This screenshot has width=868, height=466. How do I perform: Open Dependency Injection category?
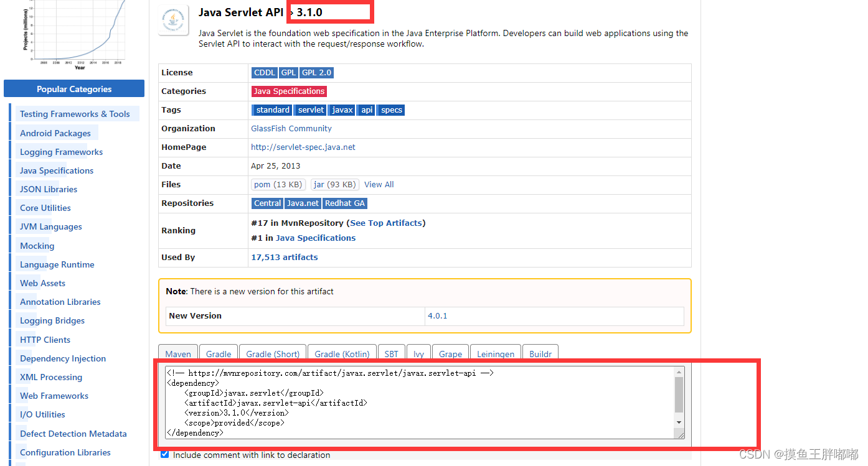click(x=63, y=358)
